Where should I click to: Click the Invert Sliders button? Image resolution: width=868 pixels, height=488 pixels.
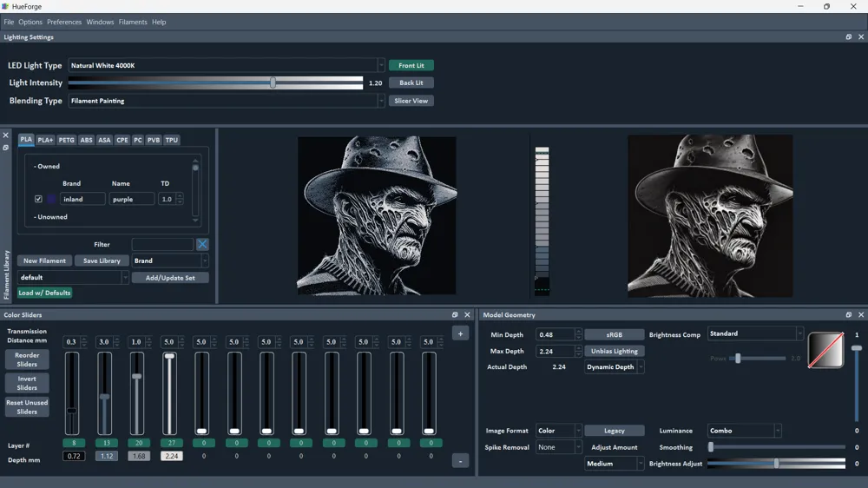point(27,383)
